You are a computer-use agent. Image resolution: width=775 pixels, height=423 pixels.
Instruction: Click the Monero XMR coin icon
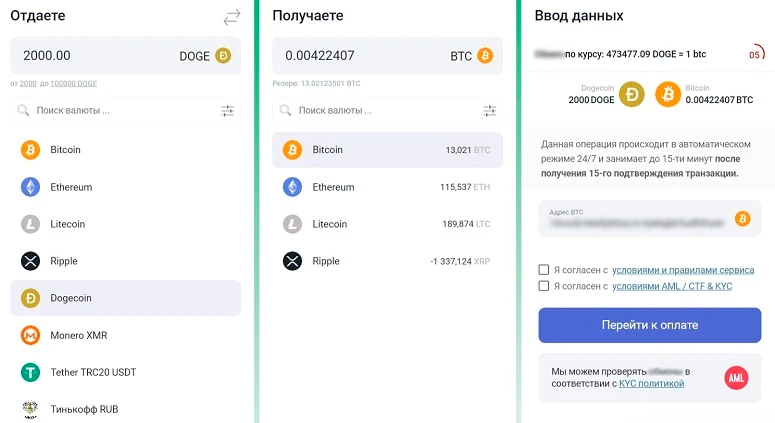pyautogui.click(x=30, y=335)
